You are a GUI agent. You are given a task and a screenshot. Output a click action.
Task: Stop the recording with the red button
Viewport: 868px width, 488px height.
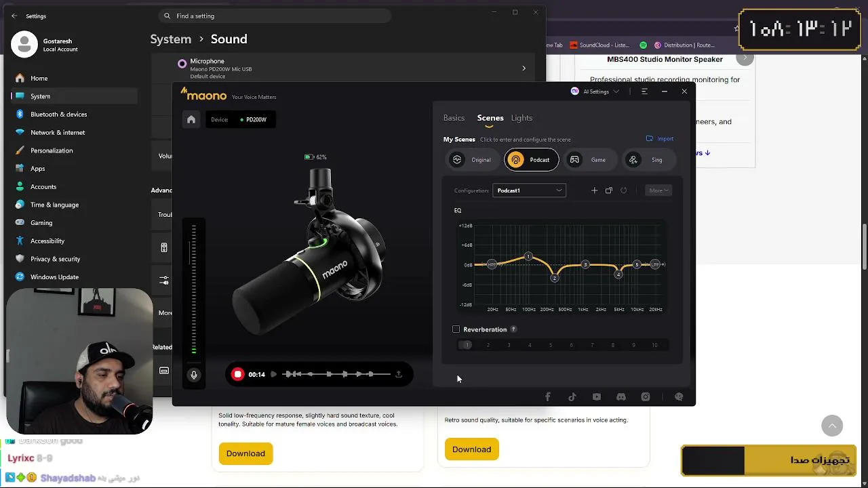coord(237,374)
